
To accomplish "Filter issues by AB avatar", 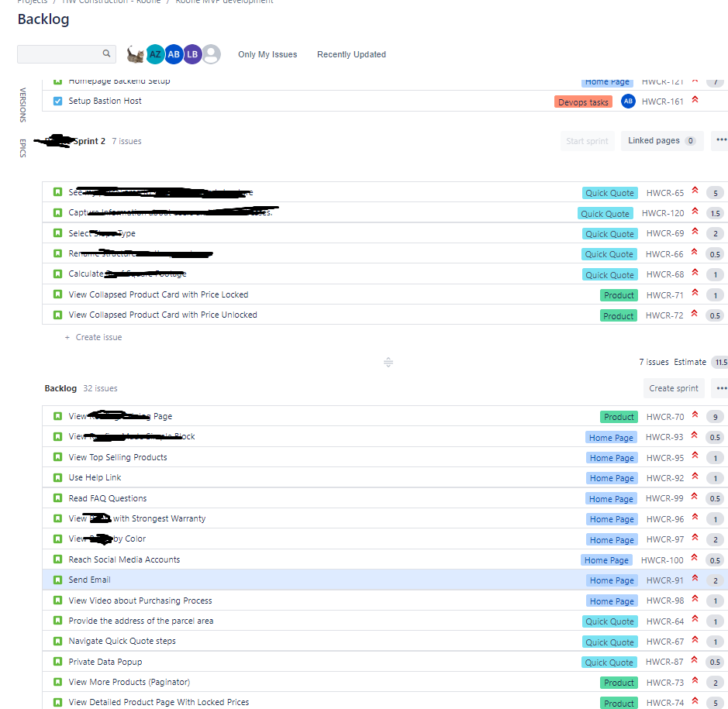I will click(x=174, y=54).
